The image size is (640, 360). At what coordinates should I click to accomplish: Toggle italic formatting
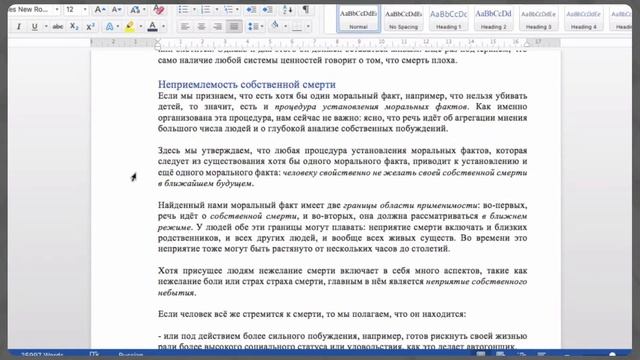click(19, 27)
